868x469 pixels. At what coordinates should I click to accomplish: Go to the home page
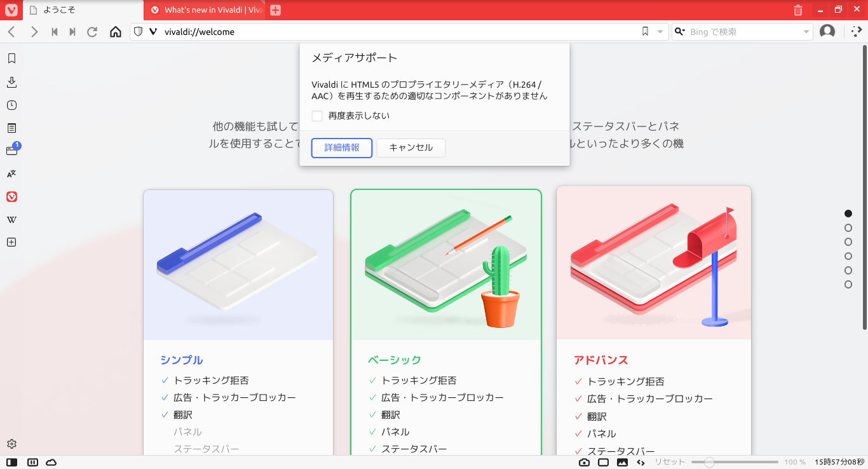tap(115, 32)
